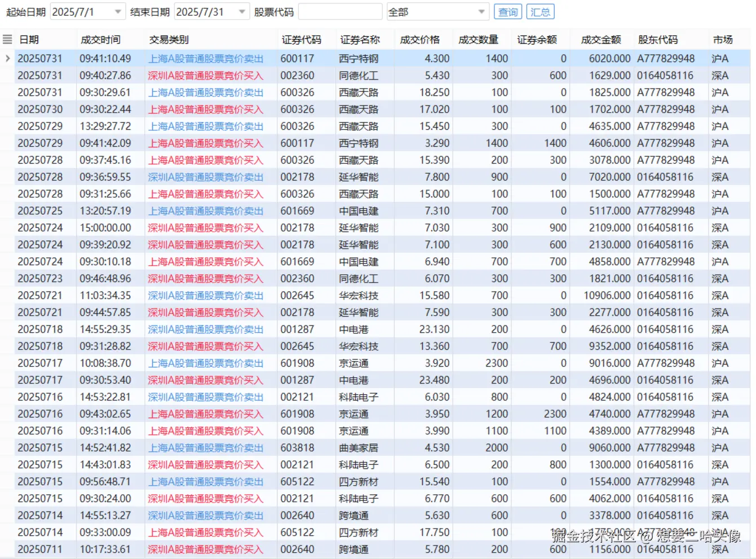
Task: Click the 成交价格 column header
Action: (x=419, y=39)
